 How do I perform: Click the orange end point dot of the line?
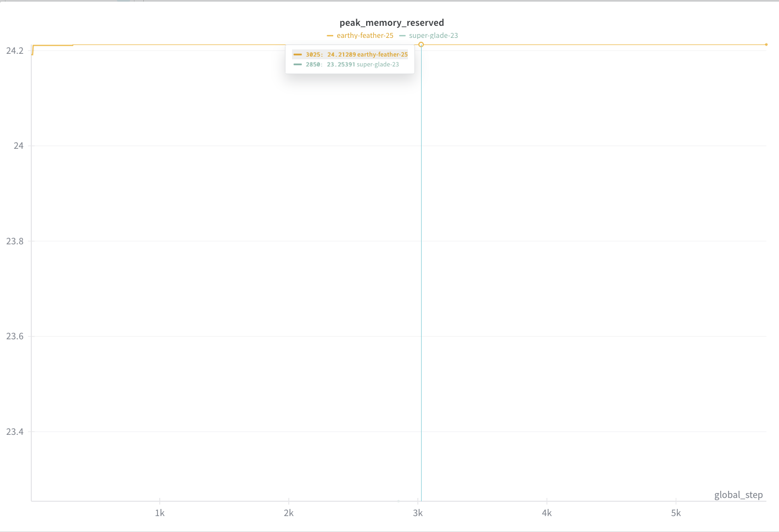pyautogui.click(x=766, y=44)
